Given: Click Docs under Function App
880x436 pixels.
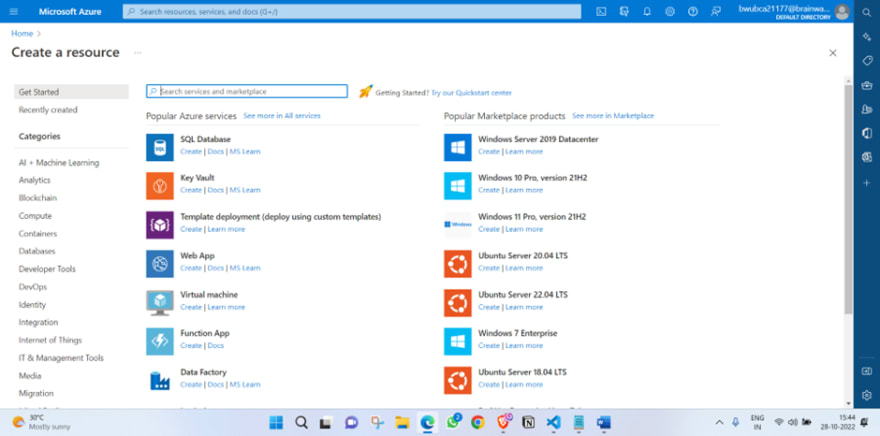Looking at the screenshot, I should (216, 346).
